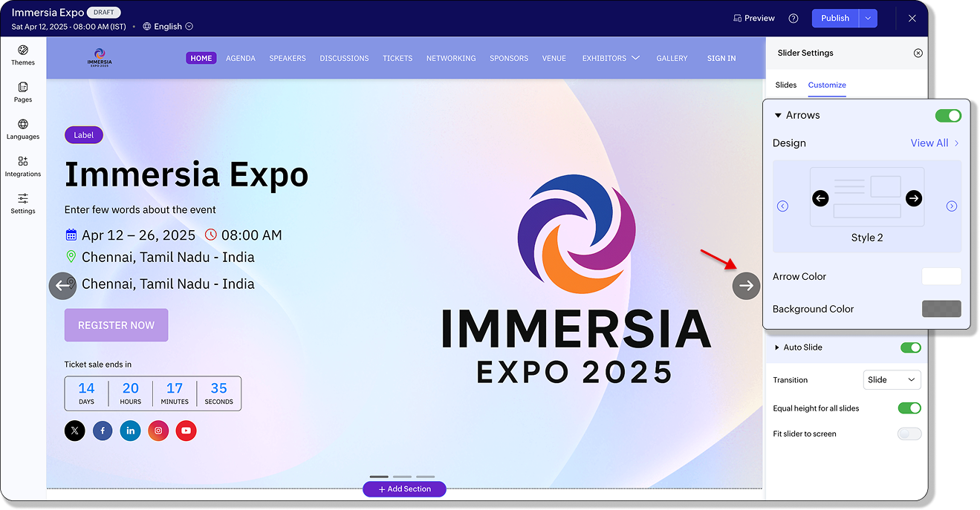Viewport: 980px width, 510px height.
Task: Open the English language dropdown
Action: tap(168, 26)
